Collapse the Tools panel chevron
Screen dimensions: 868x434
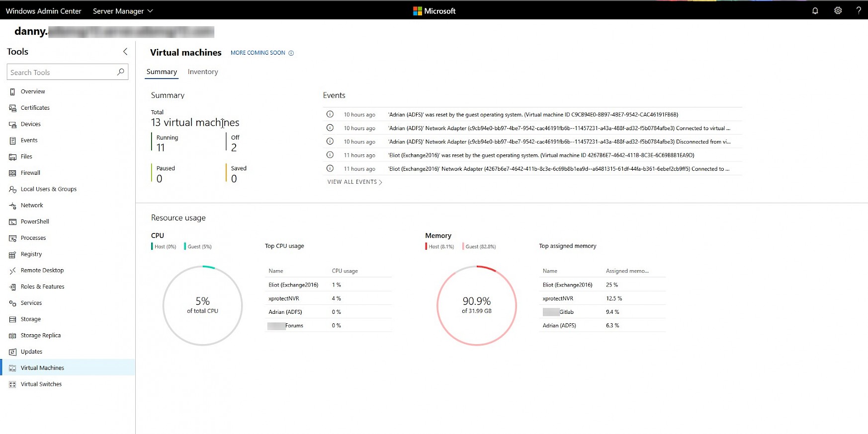point(125,52)
